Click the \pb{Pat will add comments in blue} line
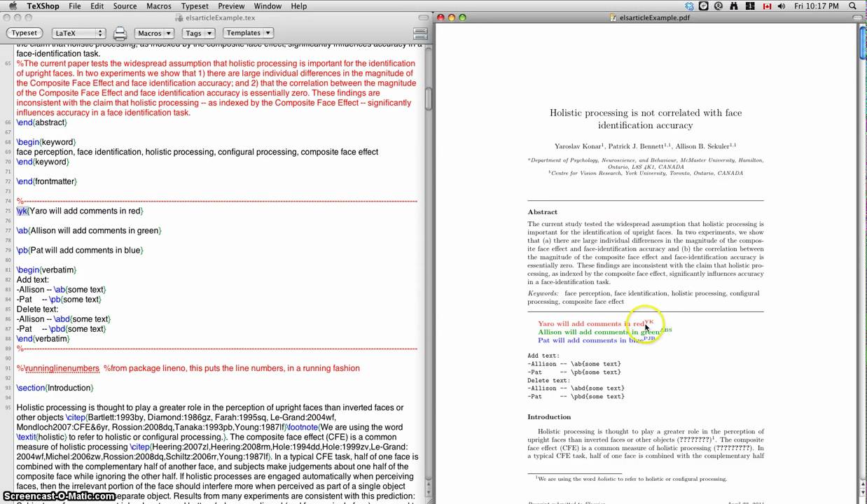The image size is (867, 504). 80,250
